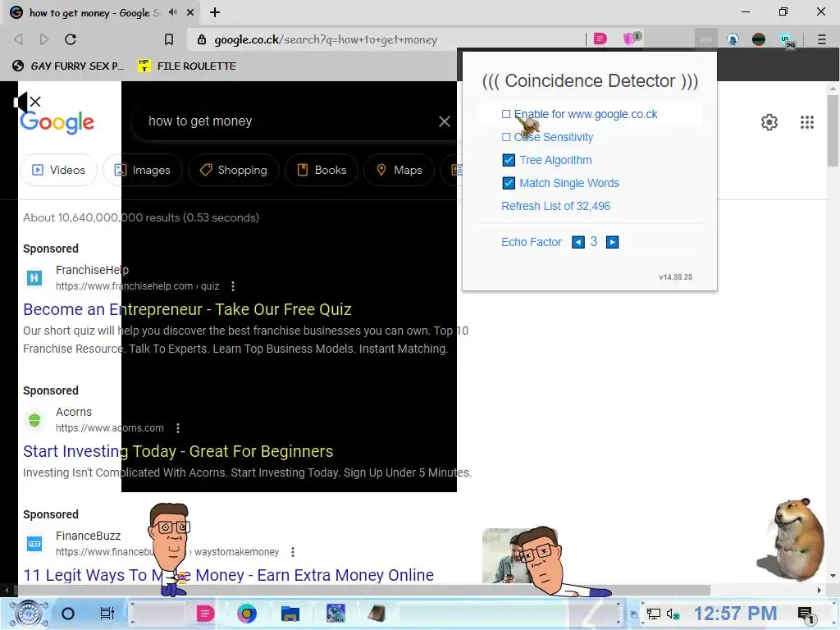
Task: Click the Google logo
Action: tap(57, 122)
